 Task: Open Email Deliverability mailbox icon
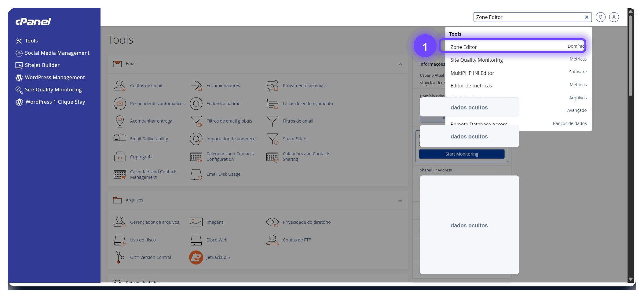[x=119, y=139]
